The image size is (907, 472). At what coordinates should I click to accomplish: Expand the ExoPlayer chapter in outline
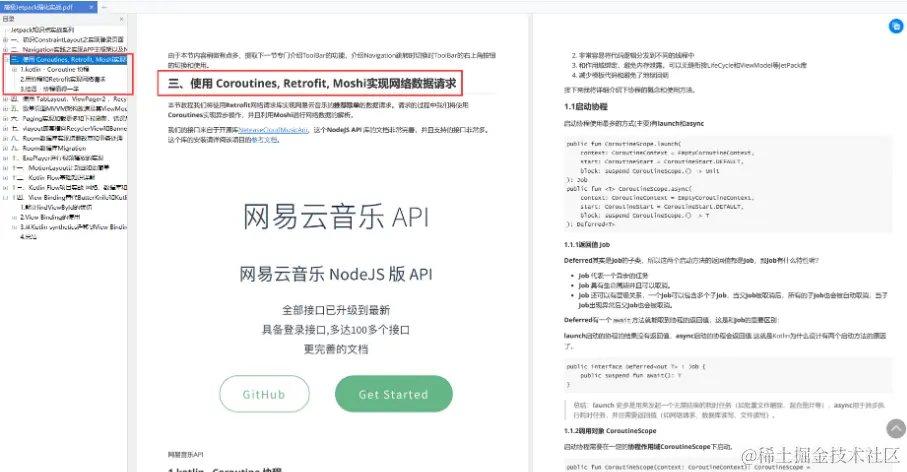click(5, 158)
